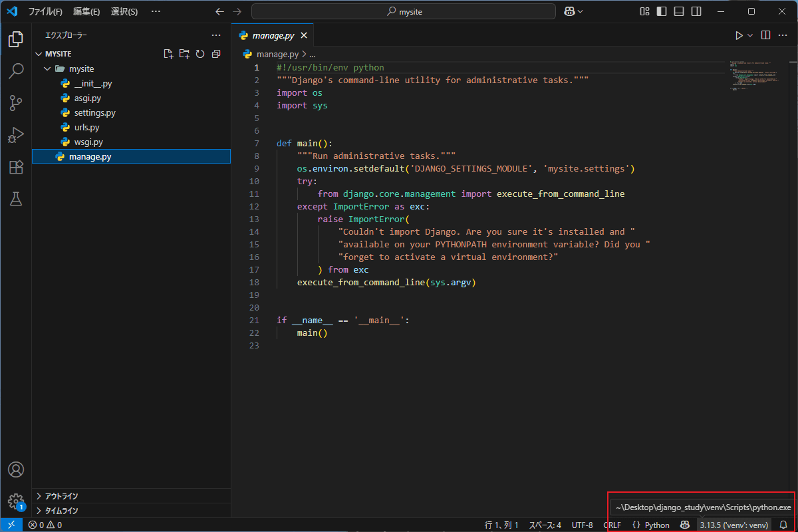Screen dimensions: 798x532
Task: Go forward with the navigation arrow
Action: pos(238,11)
